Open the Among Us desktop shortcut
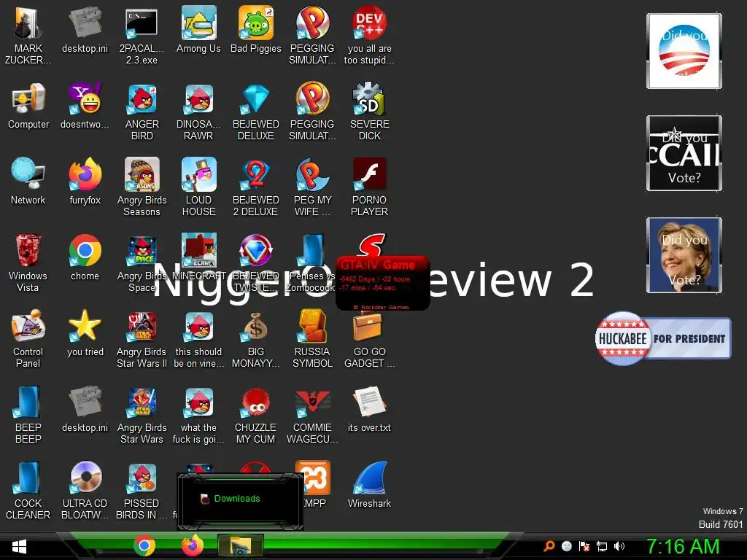 198,29
